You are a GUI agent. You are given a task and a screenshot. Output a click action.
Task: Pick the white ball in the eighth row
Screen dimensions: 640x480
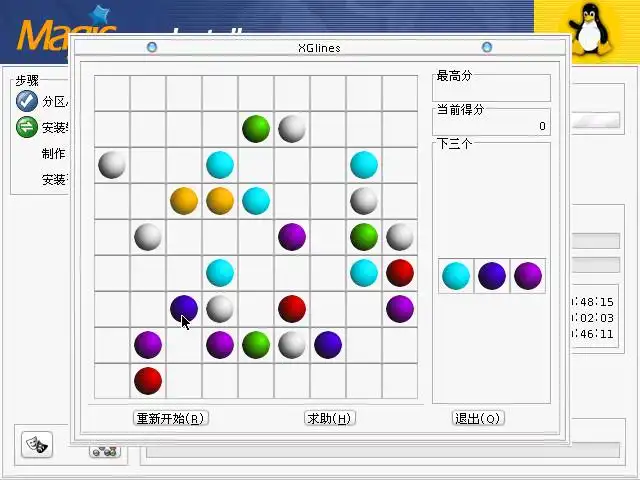292,345
